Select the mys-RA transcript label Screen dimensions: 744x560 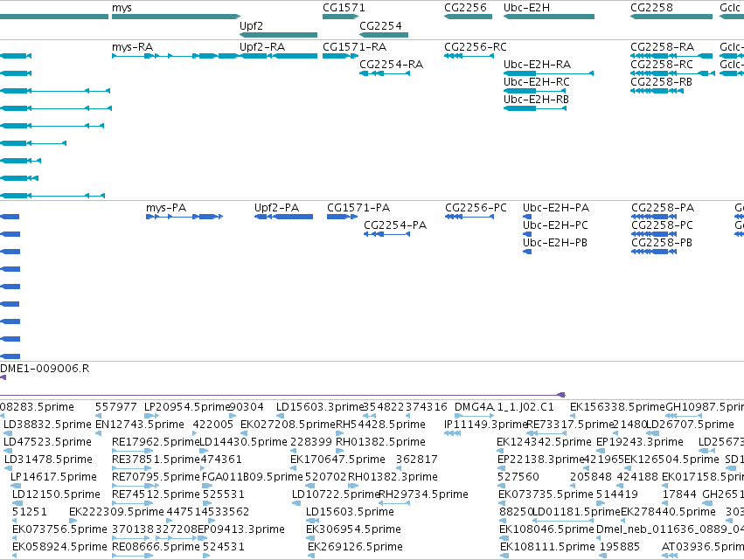pyautogui.click(x=132, y=47)
